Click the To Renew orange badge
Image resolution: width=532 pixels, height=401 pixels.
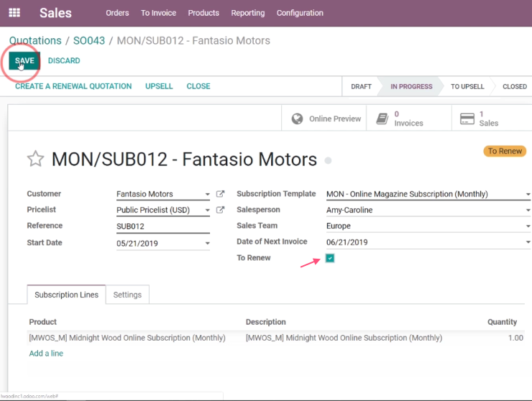(x=505, y=151)
